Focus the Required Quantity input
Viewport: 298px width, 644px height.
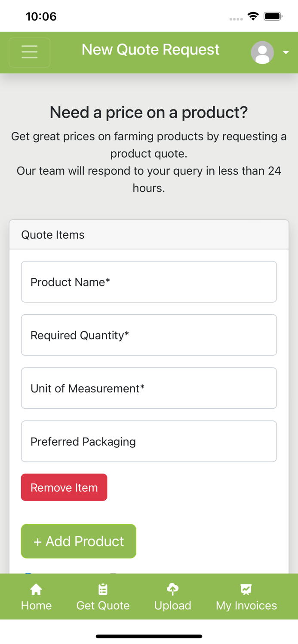(149, 335)
